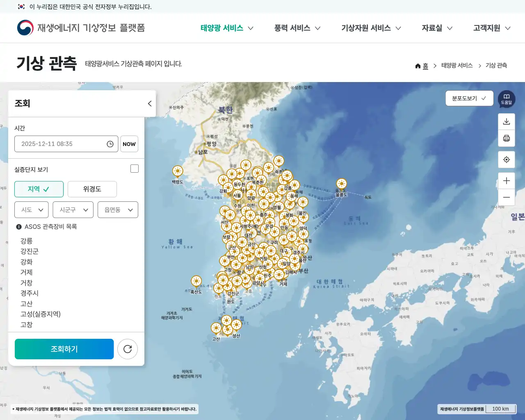Enable the 실증단지 보기 checkbox
This screenshot has height=420, width=525.
(x=134, y=168)
